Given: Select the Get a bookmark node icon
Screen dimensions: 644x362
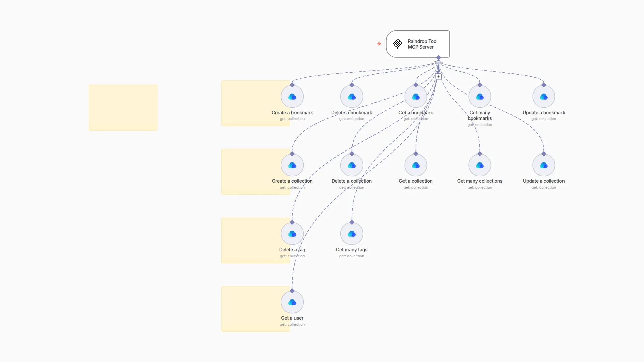Looking at the screenshot, I should (415, 97).
